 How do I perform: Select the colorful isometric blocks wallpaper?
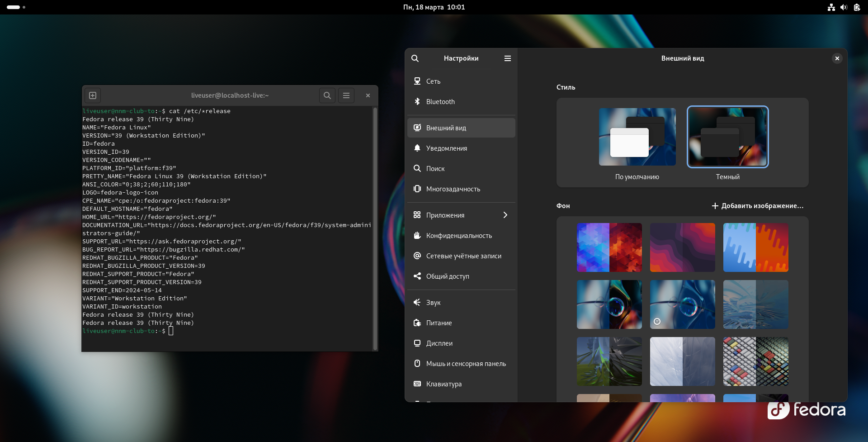coord(755,361)
